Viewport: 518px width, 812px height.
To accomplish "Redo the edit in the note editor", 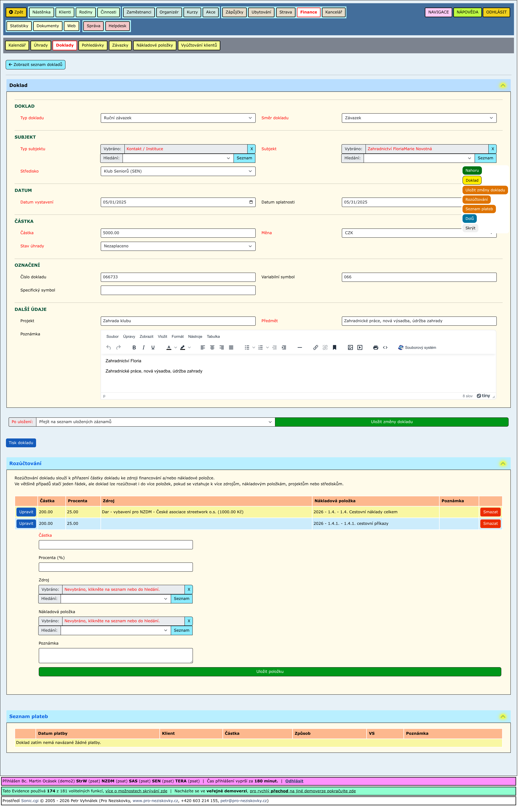I will coord(118,348).
